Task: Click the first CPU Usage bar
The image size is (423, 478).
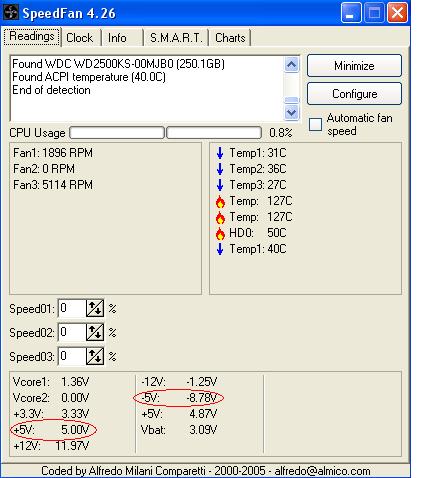Action: (x=117, y=133)
